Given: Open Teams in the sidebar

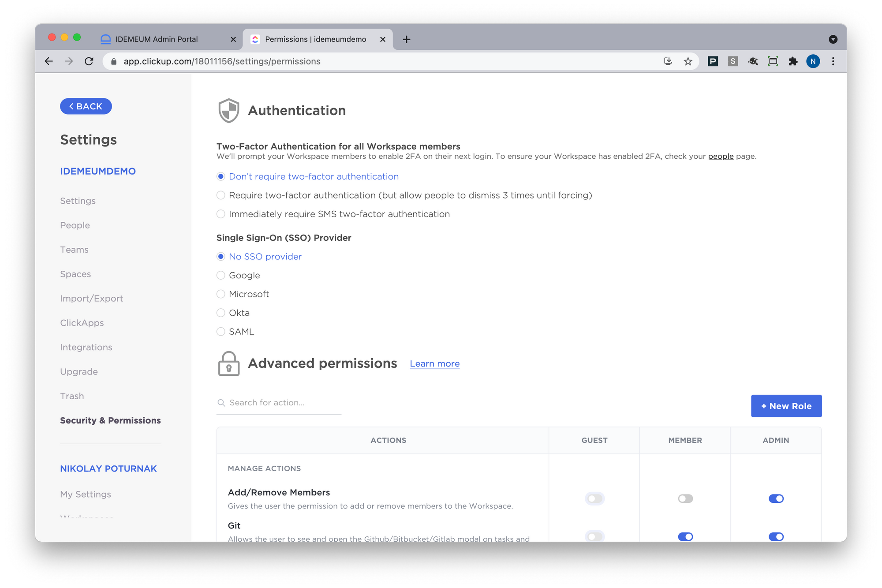Looking at the screenshot, I should tap(75, 250).
